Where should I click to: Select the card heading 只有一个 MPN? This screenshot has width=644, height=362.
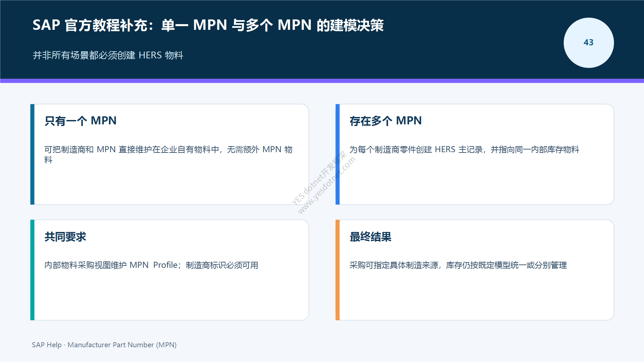point(80,121)
